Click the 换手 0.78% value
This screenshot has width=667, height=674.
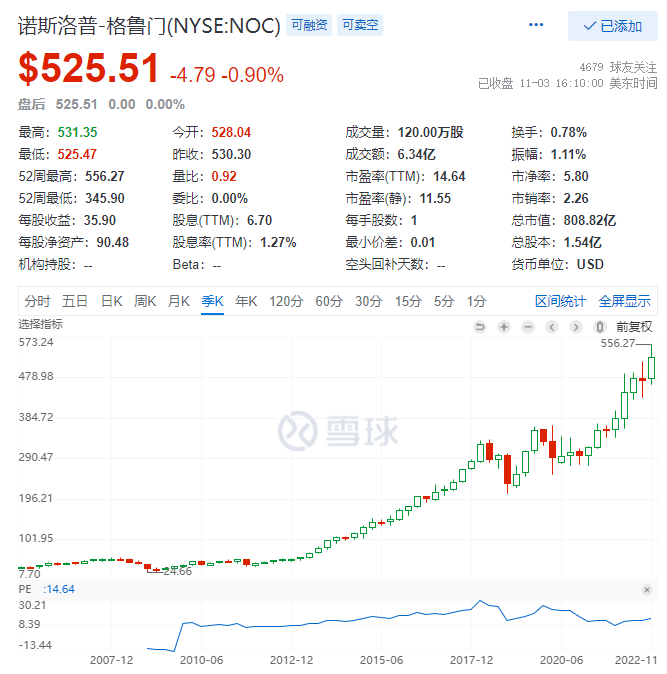click(569, 132)
